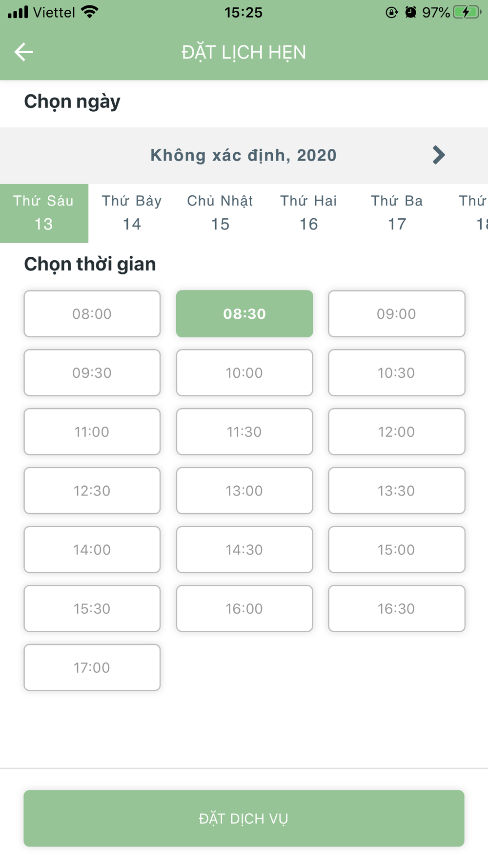Go to next week with chevron arrow

tap(438, 155)
